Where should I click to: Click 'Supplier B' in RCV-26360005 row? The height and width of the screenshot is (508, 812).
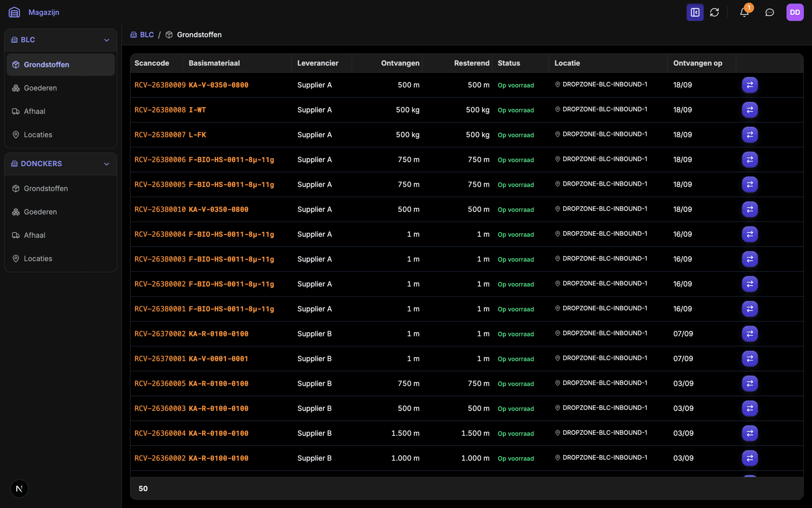(315, 384)
